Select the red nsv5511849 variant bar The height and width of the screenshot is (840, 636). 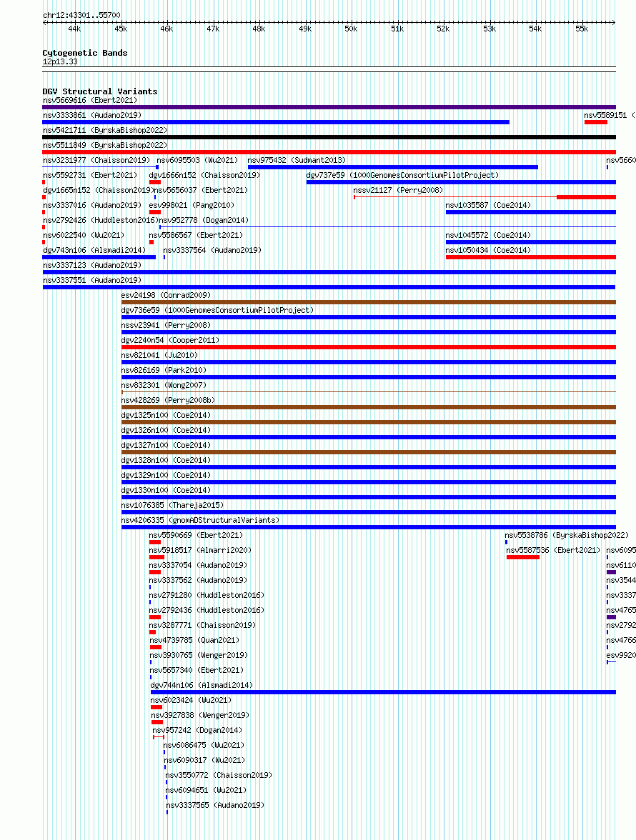[329, 152]
